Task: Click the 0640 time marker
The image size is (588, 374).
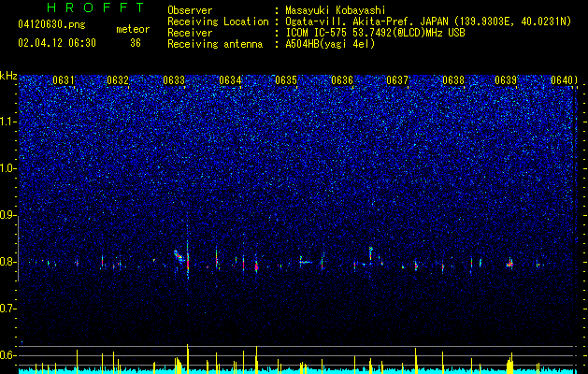Action: (x=562, y=80)
